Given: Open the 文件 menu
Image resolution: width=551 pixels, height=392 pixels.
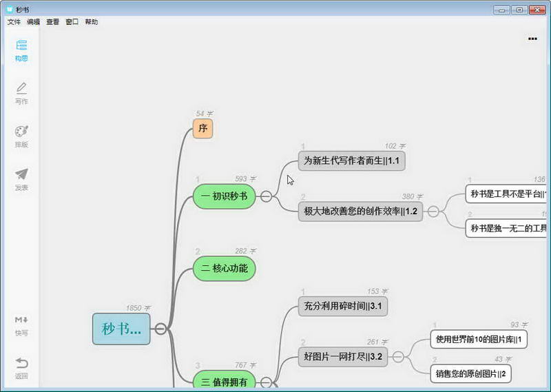Looking at the screenshot, I should (x=14, y=22).
